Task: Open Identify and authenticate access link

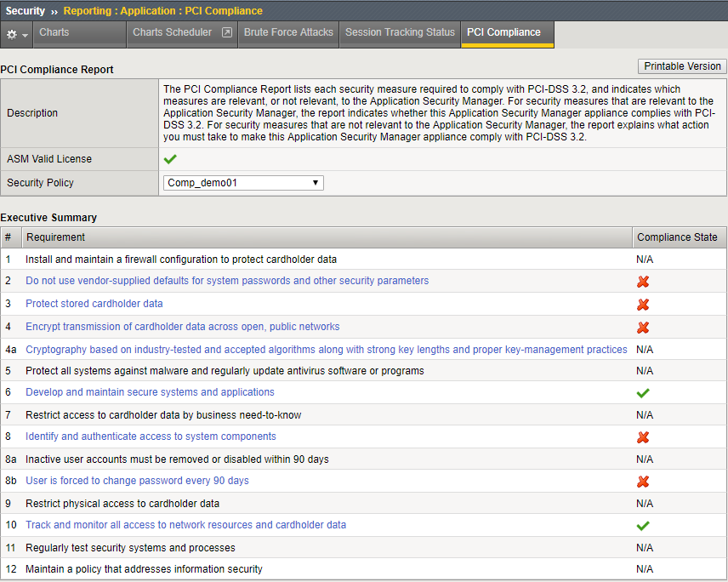Action: click(151, 436)
